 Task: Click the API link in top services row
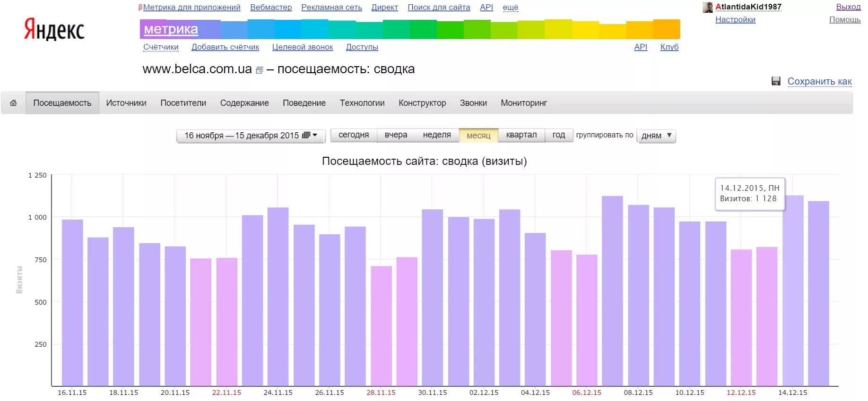point(486,8)
